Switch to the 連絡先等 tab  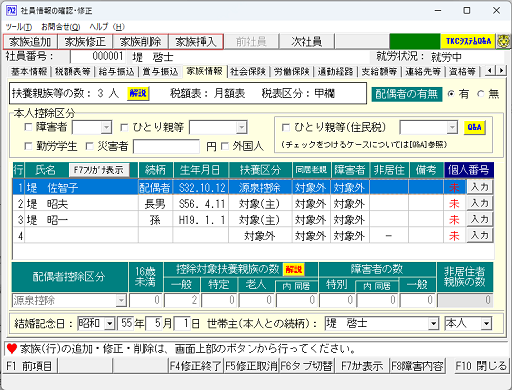pos(423,71)
